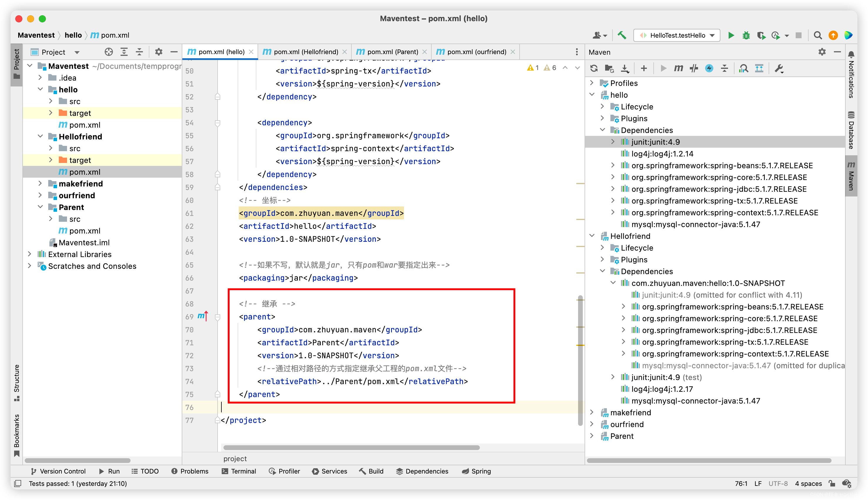Click Download sources and documentation icon
868x500 pixels.
[x=625, y=68]
